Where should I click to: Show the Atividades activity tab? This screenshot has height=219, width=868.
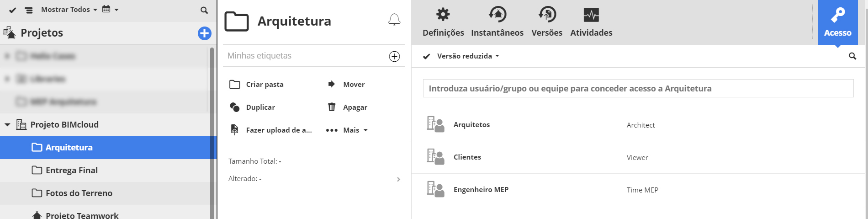point(591,22)
